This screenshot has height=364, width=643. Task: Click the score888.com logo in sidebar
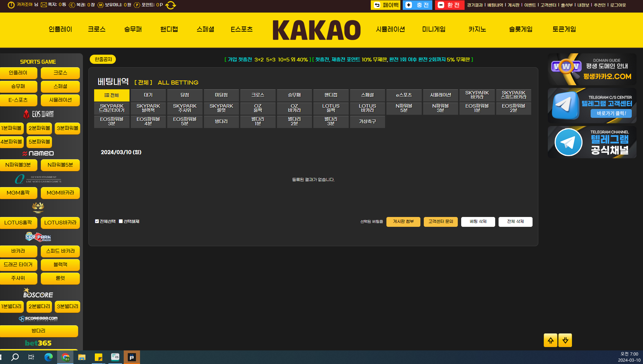(x=38, y=318)
